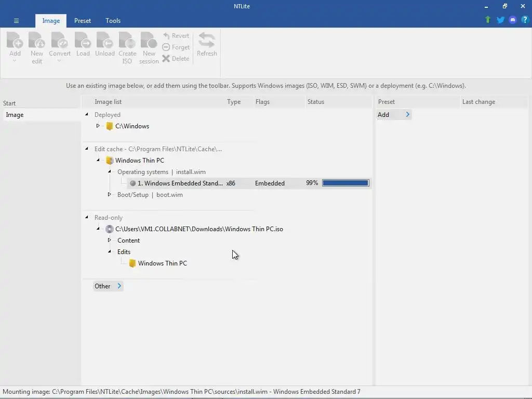The image size is (532, 399).
Task: Click the 'Mounting image' status bar text
Action: (181, 392)
